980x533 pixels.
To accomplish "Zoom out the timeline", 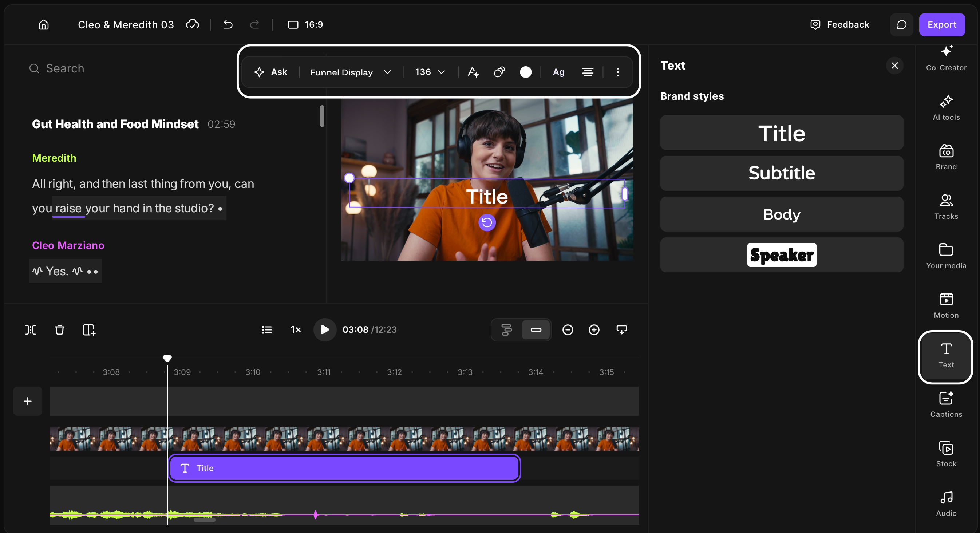I will coord(567,329).
